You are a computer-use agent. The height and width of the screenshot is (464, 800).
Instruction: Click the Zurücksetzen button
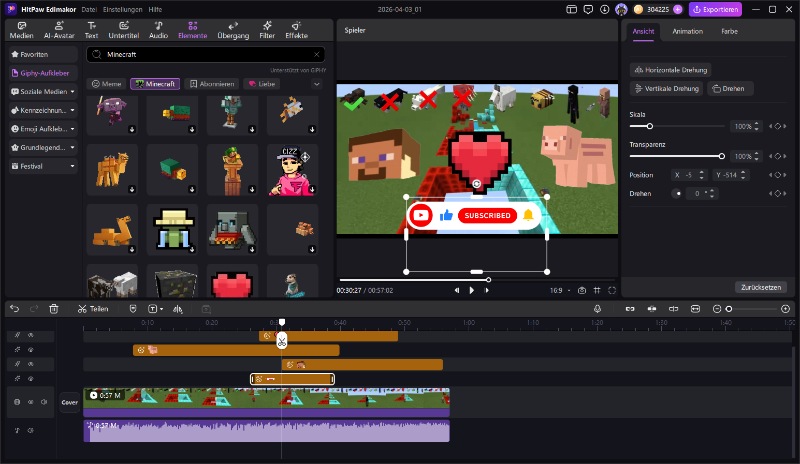tap(761, 287)
